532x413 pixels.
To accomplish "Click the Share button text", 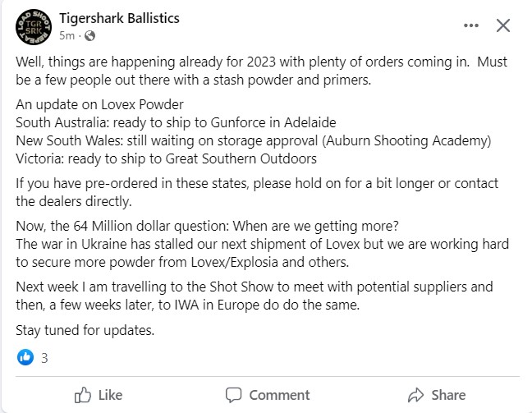I will (x=448, y=395).
